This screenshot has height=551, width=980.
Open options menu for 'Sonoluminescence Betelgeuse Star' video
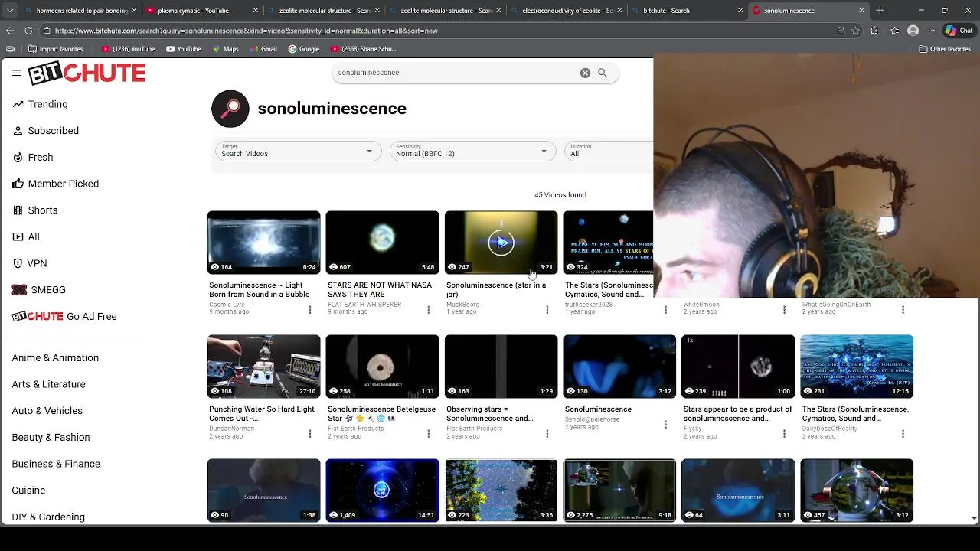(429, 434)
